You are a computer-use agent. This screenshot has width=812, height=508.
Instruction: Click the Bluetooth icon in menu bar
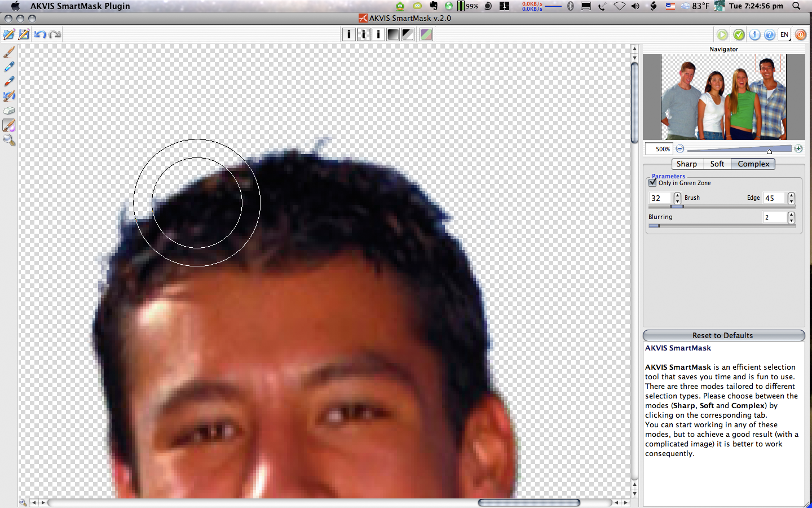point(570,6)
